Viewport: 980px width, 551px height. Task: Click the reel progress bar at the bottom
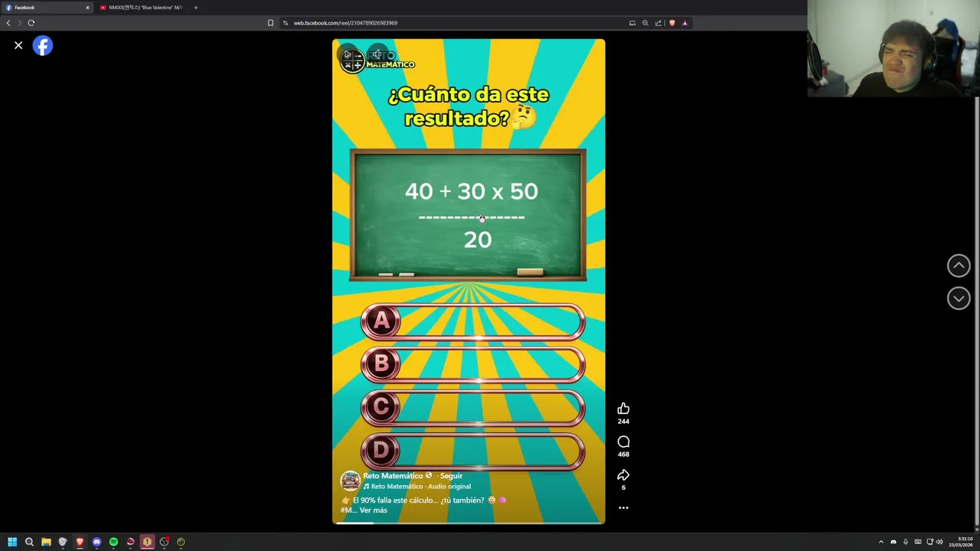[x=469, y=523]
